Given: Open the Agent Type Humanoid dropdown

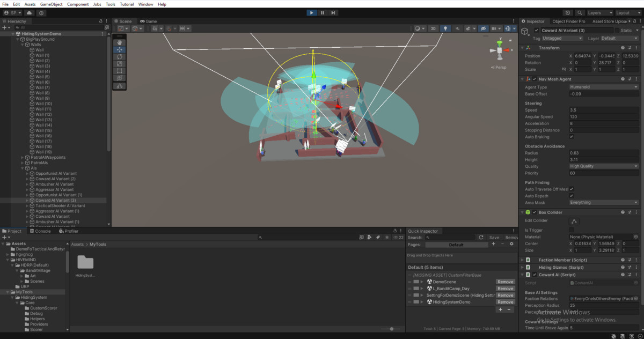Looking at the screenshot, I should 604,86.
